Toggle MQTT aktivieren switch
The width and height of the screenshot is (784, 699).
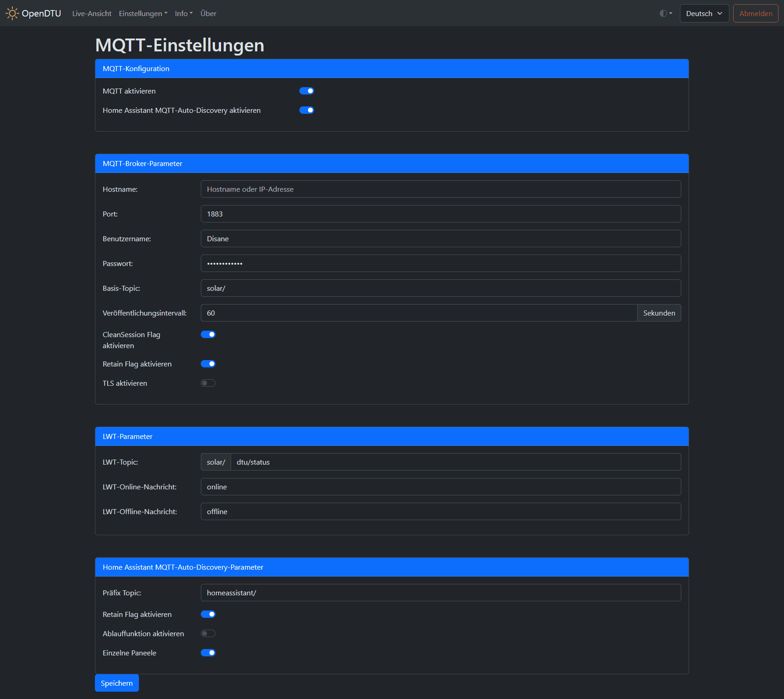tap(306, 91)
